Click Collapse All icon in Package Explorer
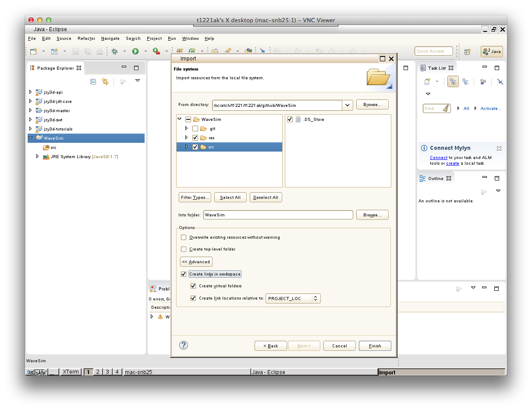This screenshot has width=532, height=410. tap(93, 81)
